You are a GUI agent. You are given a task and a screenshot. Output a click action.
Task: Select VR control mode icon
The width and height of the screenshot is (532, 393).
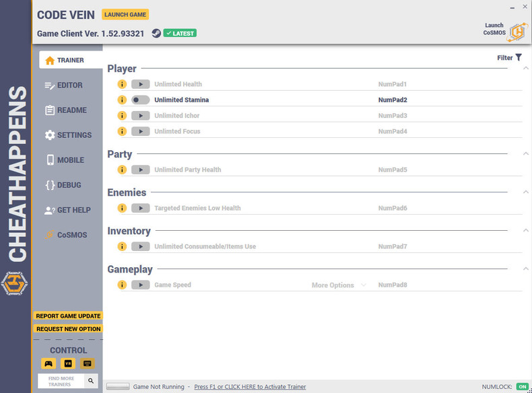pyautogui.click(x=68, y=363)
